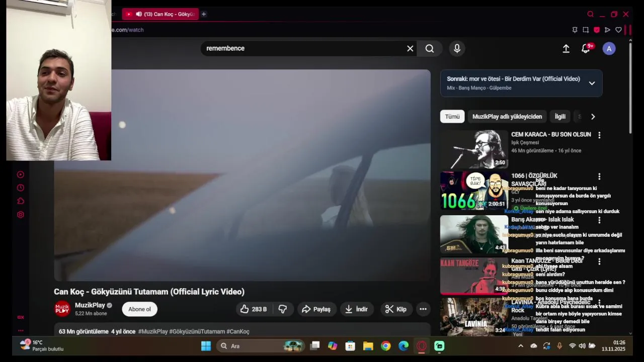
Task: Open Barış Akarsu Islak Islak thumbnail
Action: (474, 234)
